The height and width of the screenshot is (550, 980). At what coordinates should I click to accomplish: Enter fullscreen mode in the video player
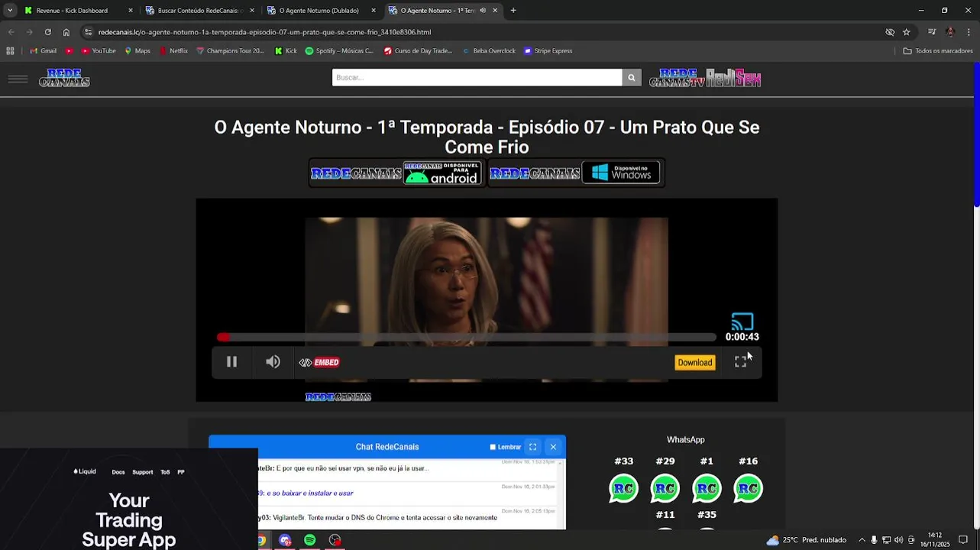[x=740, y=362]
